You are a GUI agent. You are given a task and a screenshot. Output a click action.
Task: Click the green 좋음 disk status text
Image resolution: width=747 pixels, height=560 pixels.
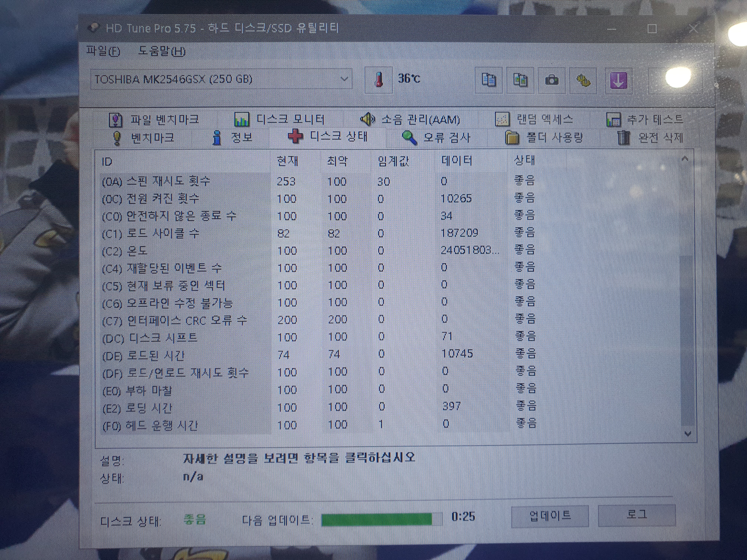tap(195, 519)
